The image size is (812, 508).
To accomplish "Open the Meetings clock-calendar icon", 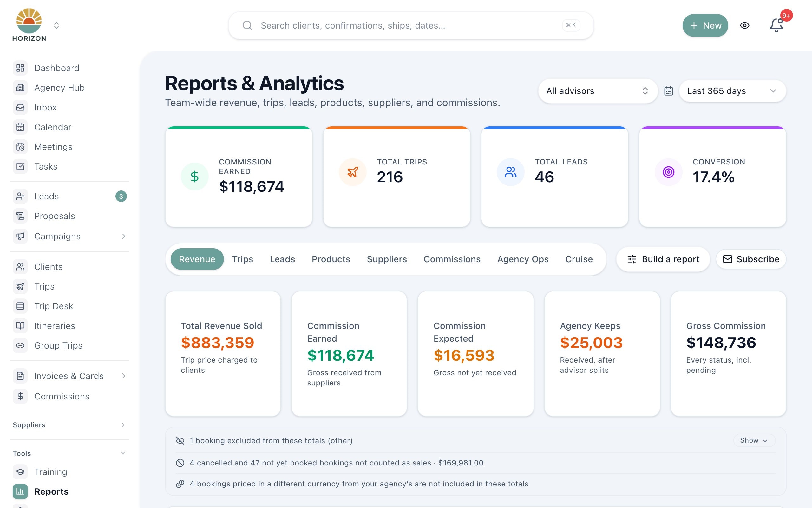I will point(20,147).
